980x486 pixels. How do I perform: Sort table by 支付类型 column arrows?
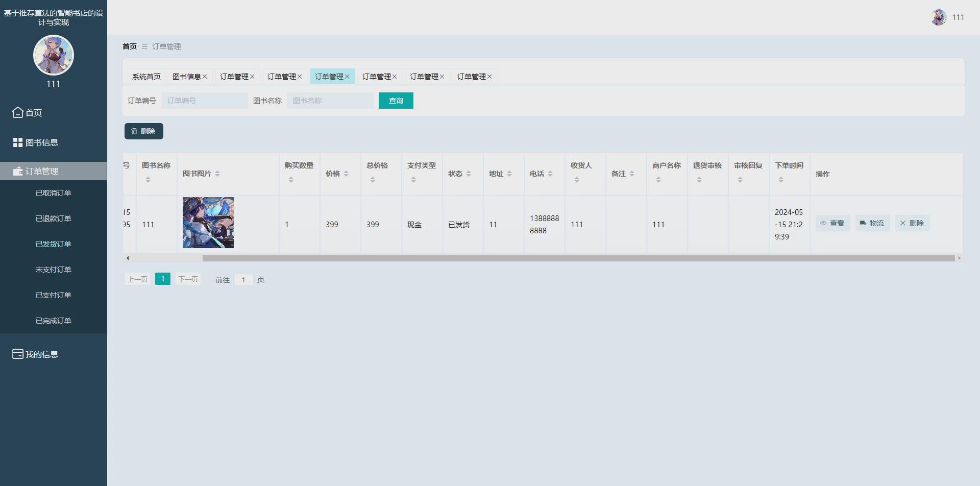(x=413, y=180)
